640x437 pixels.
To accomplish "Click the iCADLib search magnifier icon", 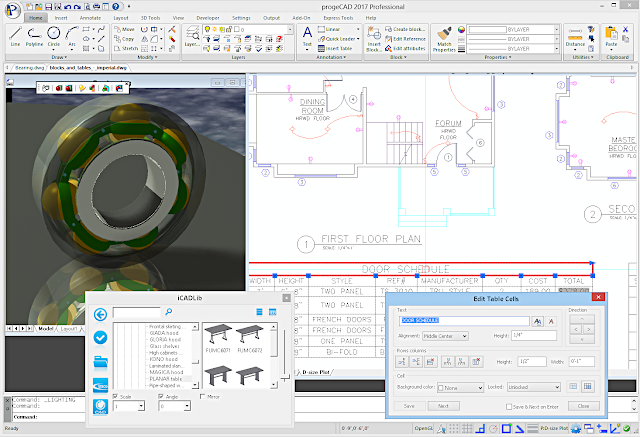I will pos(169,312).
